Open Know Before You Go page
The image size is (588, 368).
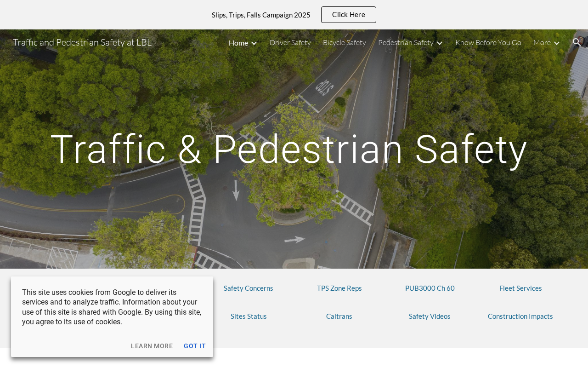tap(488, 42)
